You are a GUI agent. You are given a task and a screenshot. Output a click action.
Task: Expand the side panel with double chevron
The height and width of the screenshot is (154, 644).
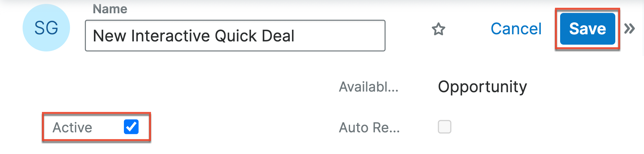(x=629, y=29)
